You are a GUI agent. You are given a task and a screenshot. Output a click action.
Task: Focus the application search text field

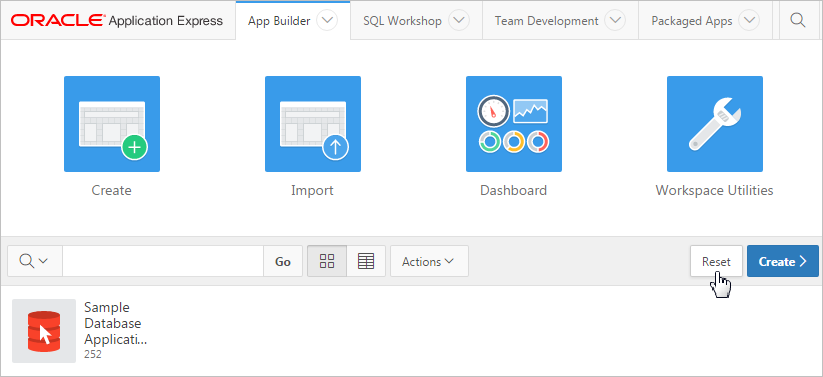163,261
